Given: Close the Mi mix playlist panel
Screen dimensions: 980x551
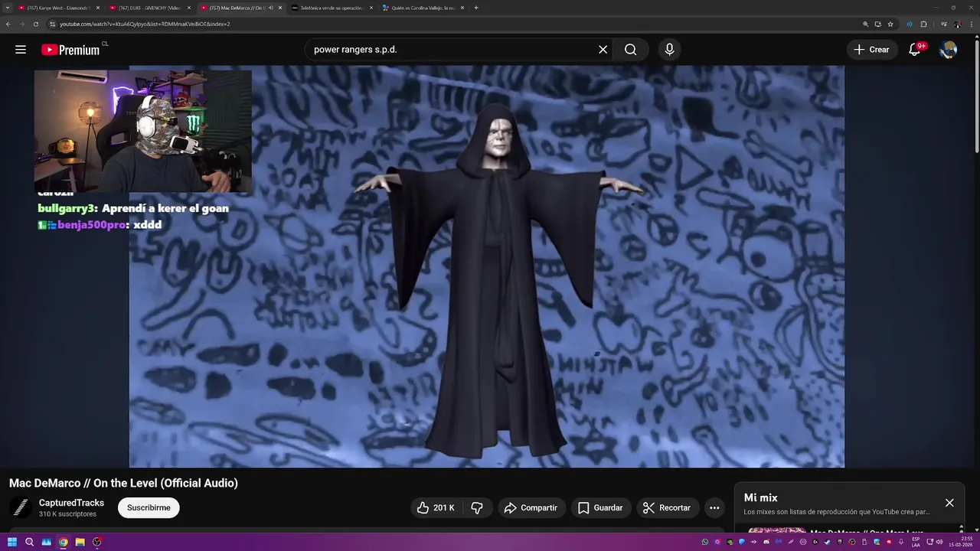Looking at the screenshot, I should pyautogui.click(x=949, y=503).
